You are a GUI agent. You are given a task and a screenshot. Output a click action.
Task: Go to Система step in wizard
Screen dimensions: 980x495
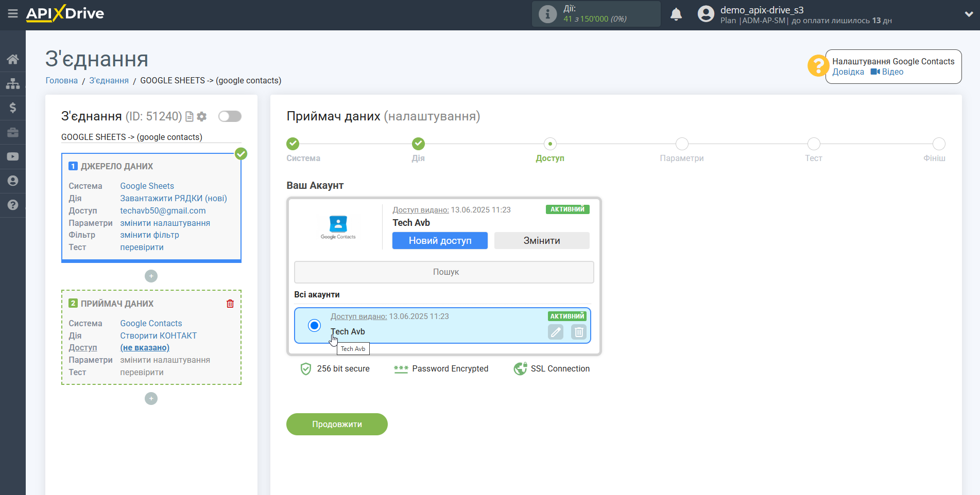click(x=293, y=144)
